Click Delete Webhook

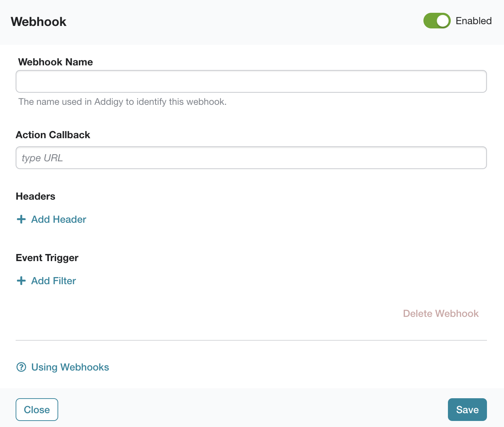(441, 313)
